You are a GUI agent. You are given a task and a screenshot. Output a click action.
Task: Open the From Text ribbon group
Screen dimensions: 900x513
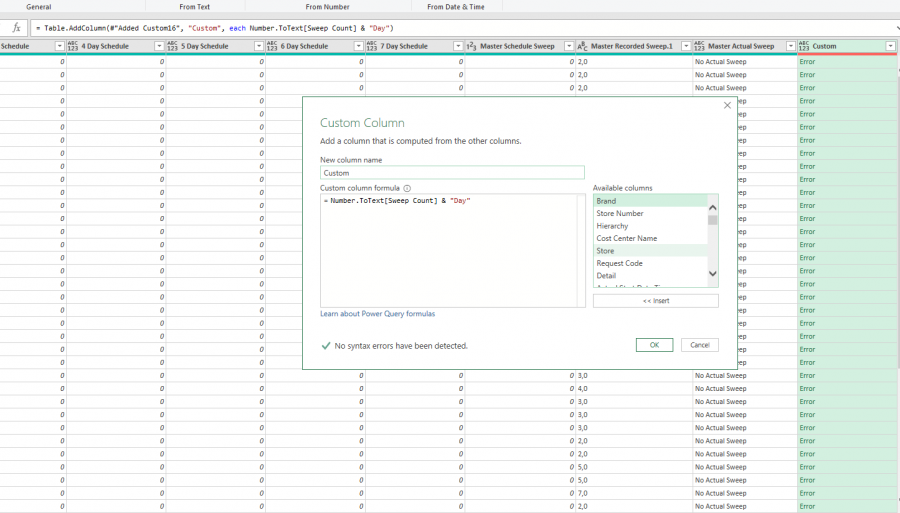pos(195,7)
